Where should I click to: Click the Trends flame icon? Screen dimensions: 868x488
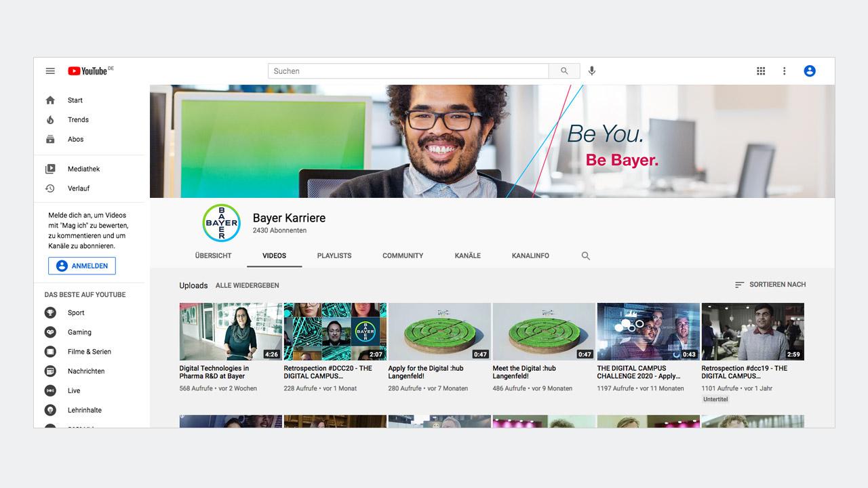pyautogui.click(x=50, y=120)
